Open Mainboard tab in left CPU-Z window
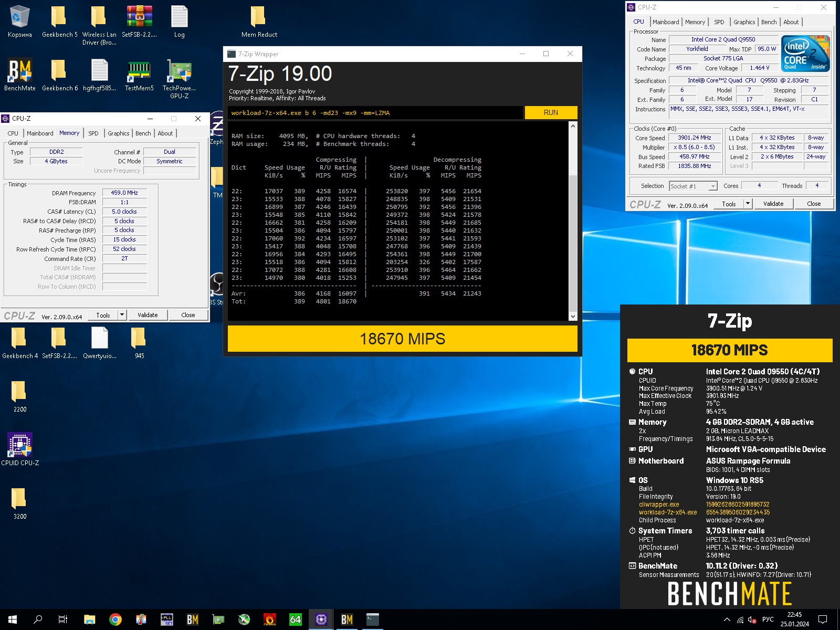840x630 pixels. point(40,133)
